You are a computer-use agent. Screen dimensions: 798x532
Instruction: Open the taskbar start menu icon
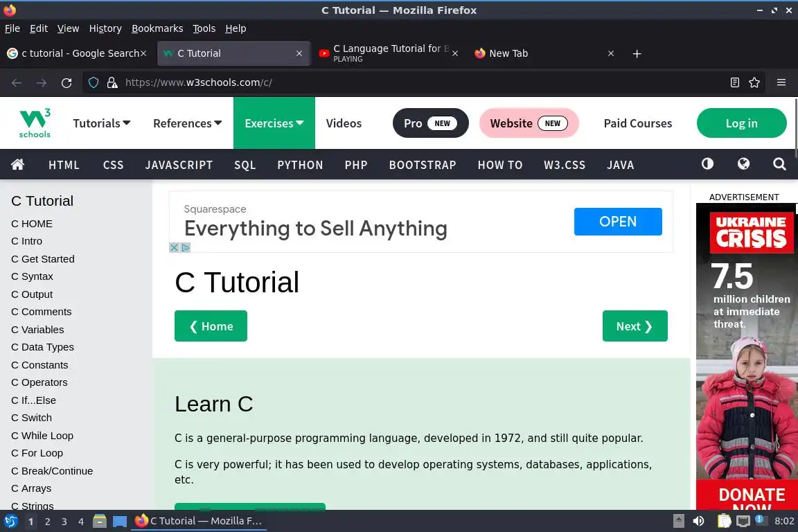click(10, 521)
